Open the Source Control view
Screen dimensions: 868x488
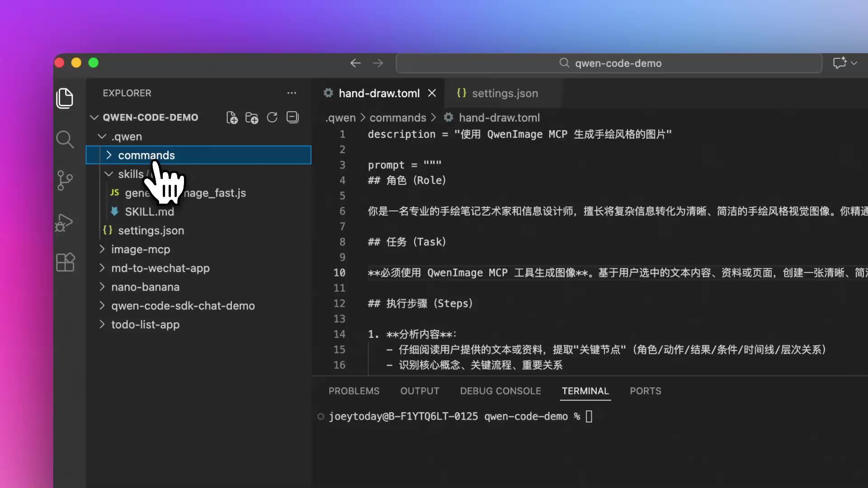pos(65,180)
